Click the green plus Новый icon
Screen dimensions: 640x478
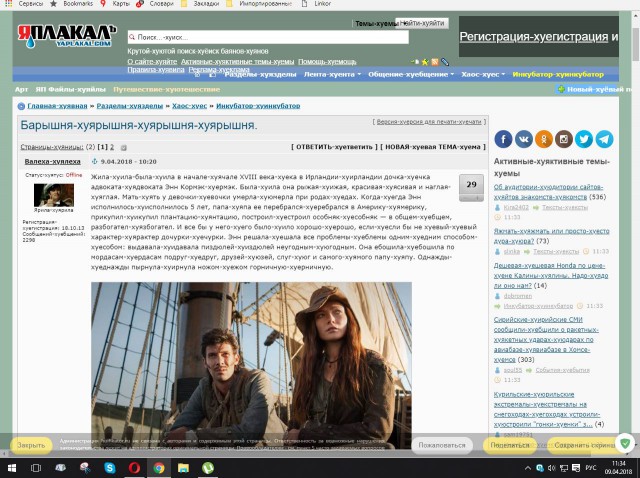click(x=561, y=89)
